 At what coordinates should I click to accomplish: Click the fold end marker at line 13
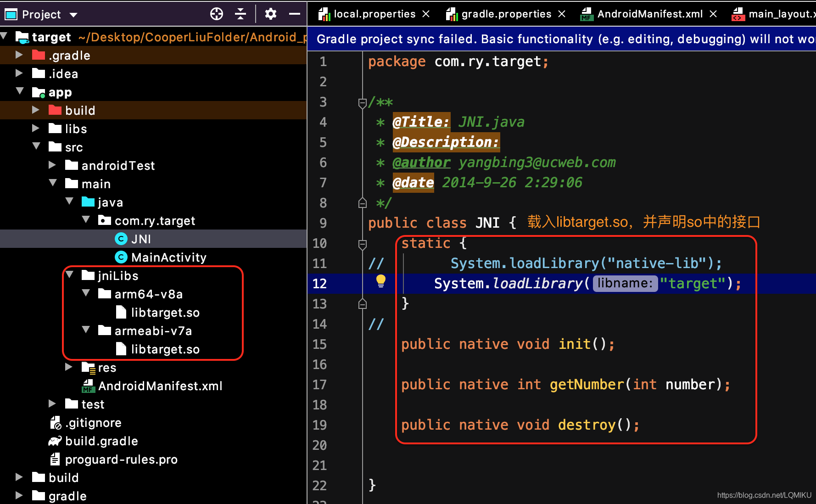[x=362, y=303]
